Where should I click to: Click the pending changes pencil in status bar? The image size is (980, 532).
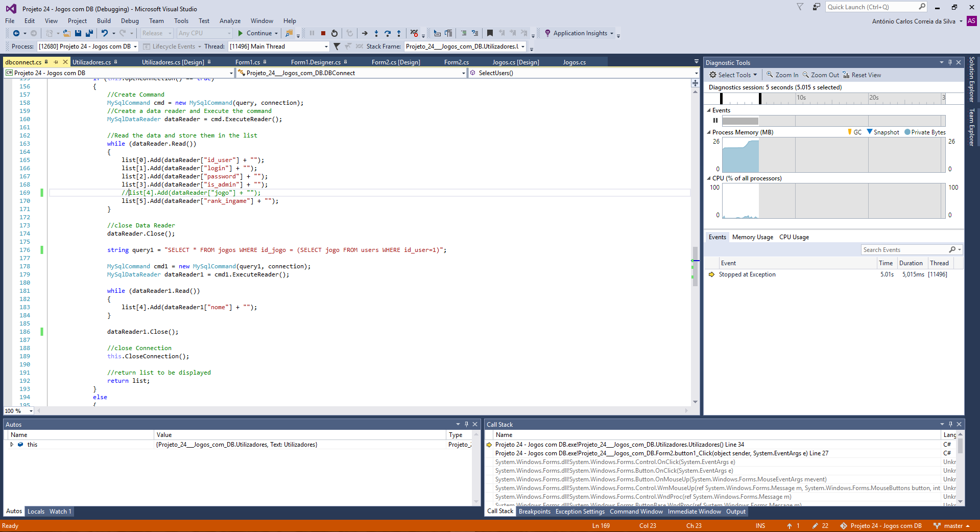tap(816, 526)
